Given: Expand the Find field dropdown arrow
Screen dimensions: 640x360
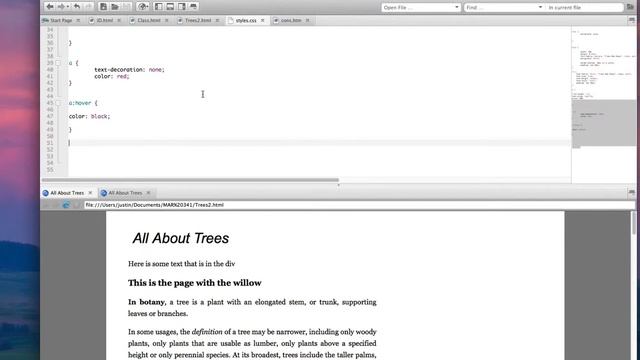Looking at the screenshot, I should click(540, 7).
